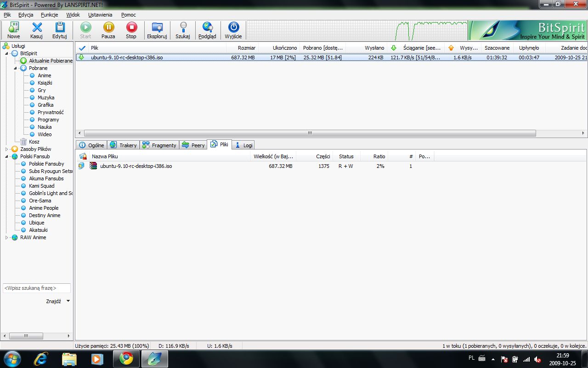Click the Wyjście power icon
This screenshot has width=588, height=368.
[233, 27]
